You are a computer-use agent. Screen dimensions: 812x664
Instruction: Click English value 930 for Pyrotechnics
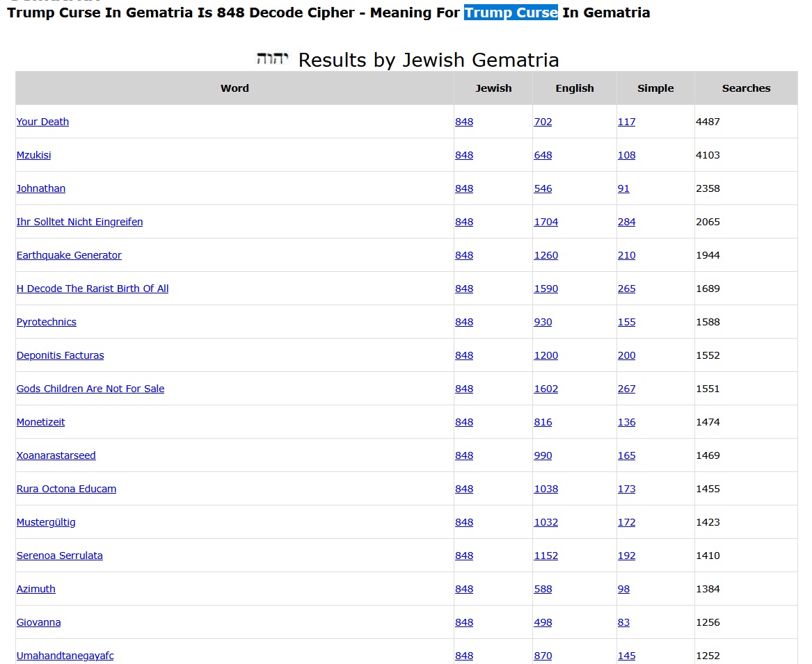(543, 322)
